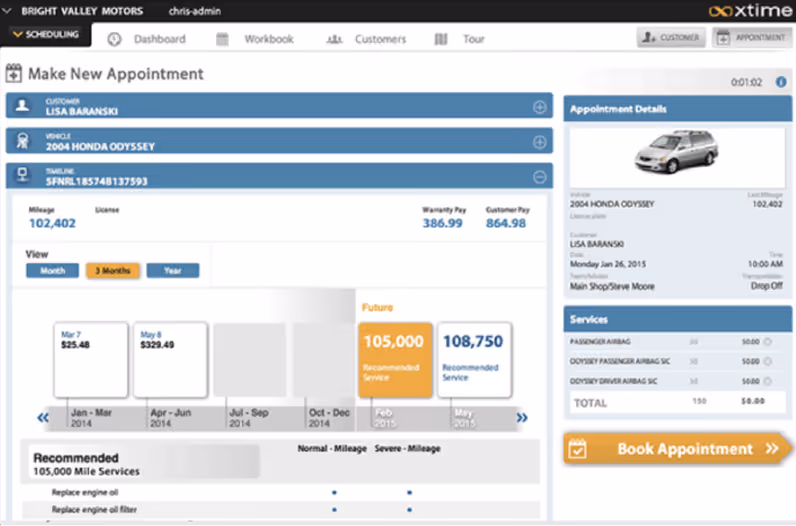Screen dimensions: 796x526
Task: Expand the Customer Lisa Baranski section
Action: (540, 107)
